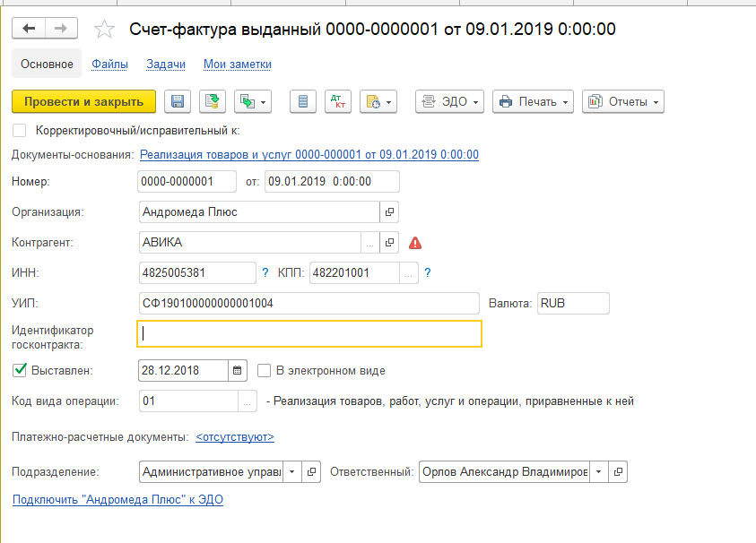Click the Валюта field RUB
Screen dimensions: 756x543
[573, 303]
